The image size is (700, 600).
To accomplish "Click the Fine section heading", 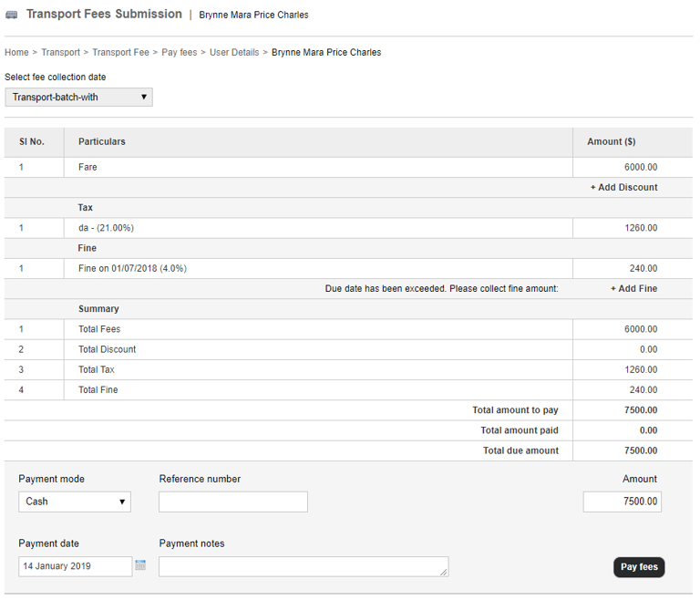I will [x=87, y=248].
